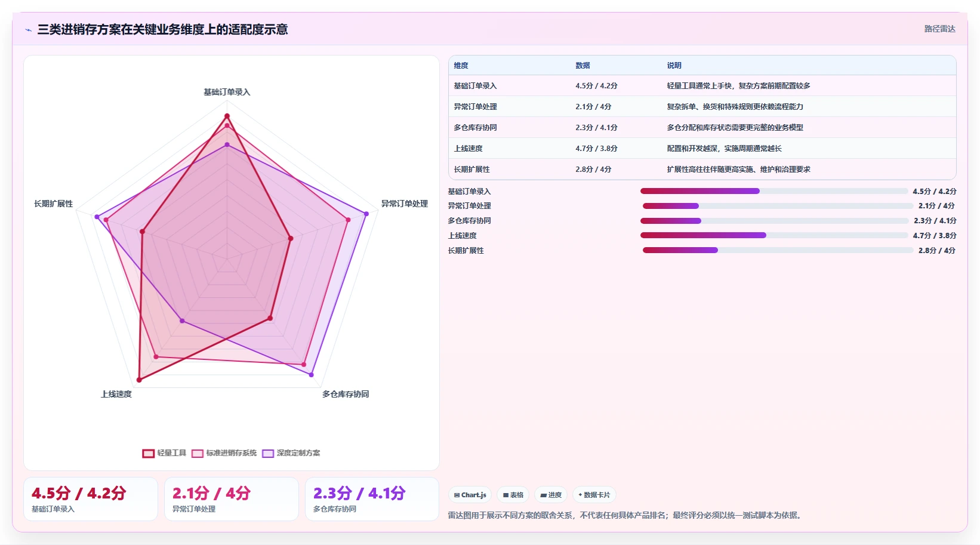
Task: Click the 雷达图用于展示 footnote sentence
Action: click(x=625, y=515)
